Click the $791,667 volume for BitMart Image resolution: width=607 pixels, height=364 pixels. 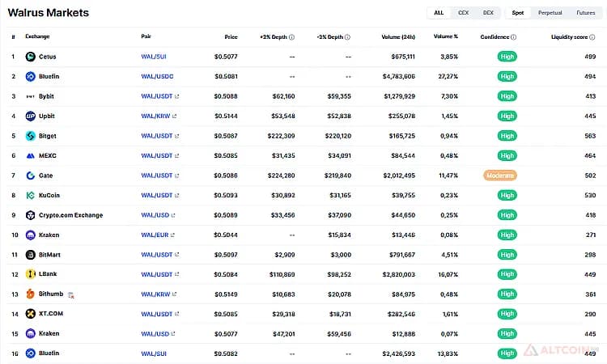pyautogui.click(x=401, y=255)
